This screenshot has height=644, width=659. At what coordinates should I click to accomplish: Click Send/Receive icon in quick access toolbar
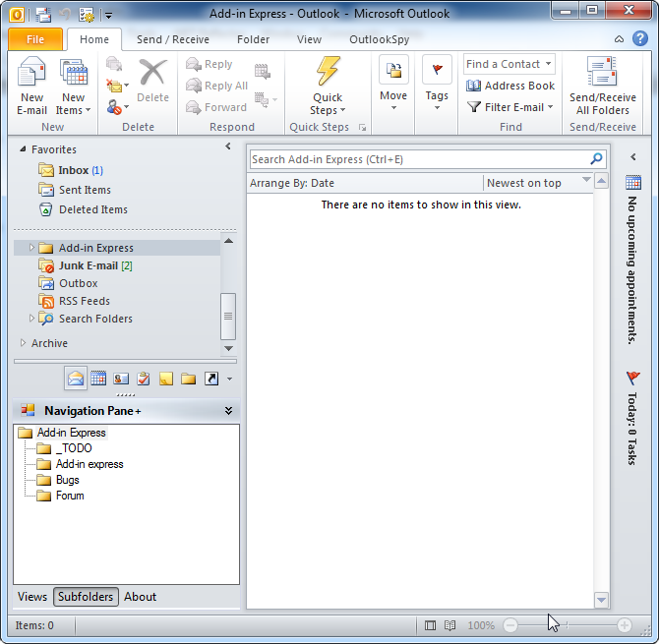43,15
